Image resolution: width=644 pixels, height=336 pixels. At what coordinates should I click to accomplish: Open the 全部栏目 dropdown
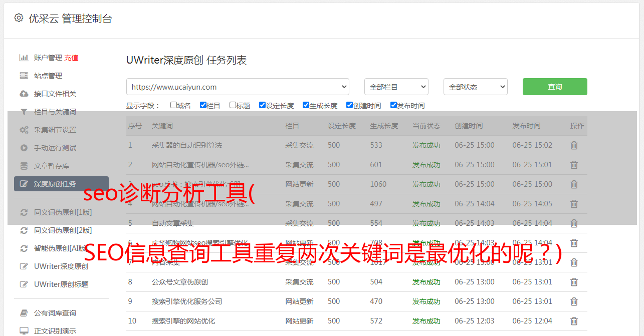(x=396, y=87)
